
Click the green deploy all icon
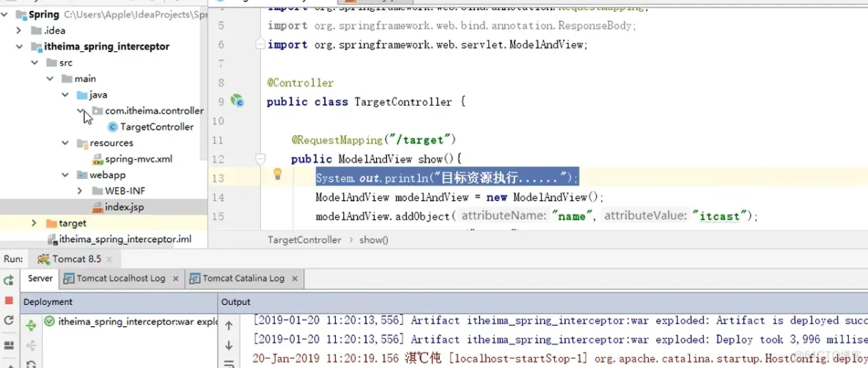32,325
